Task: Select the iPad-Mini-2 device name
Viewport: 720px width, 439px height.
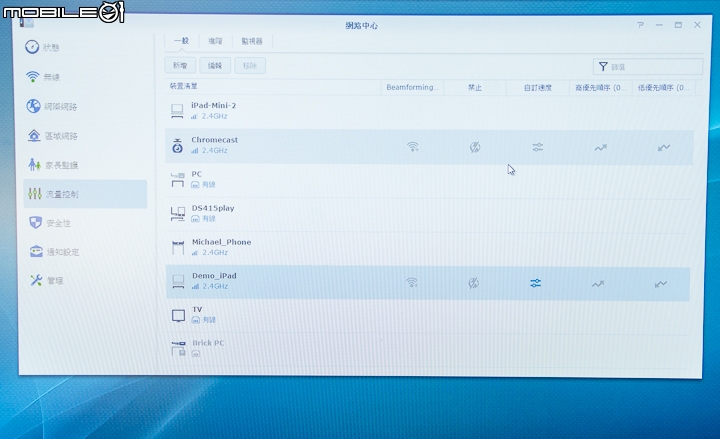Action: point(214,105)
